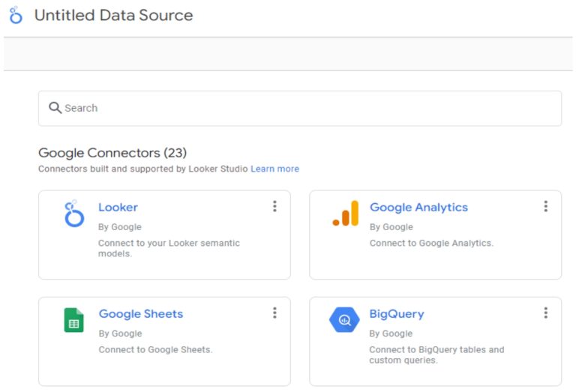
Task: Choose the BigQuery connector title
Action: (397, 314)
